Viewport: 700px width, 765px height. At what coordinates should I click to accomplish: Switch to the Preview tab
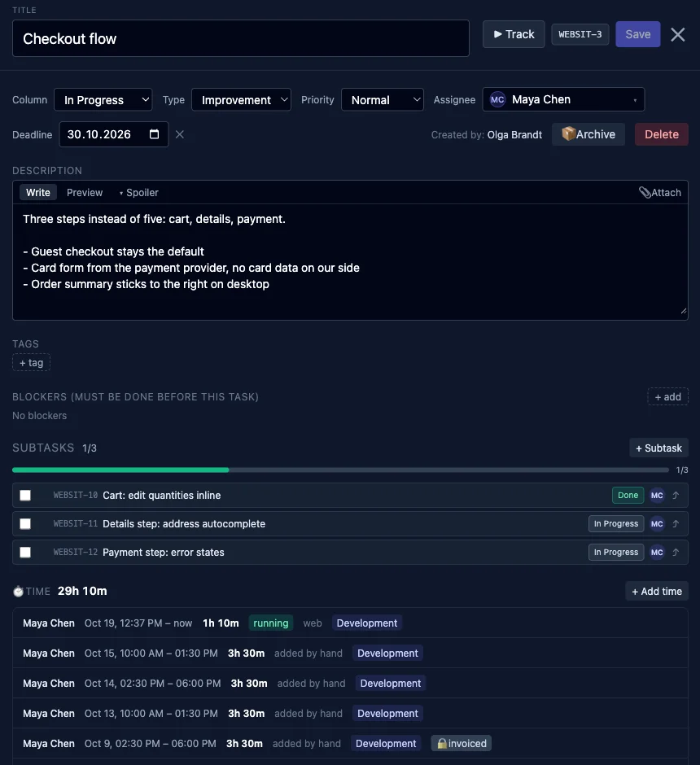tap(85, 193)
